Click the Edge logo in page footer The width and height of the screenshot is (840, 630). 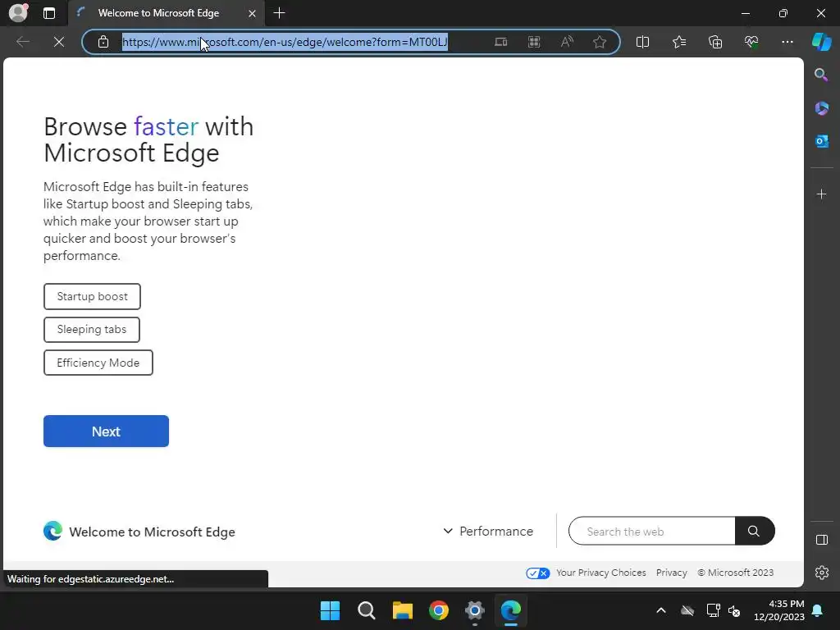pyautogui.click(x=52, y=531)
